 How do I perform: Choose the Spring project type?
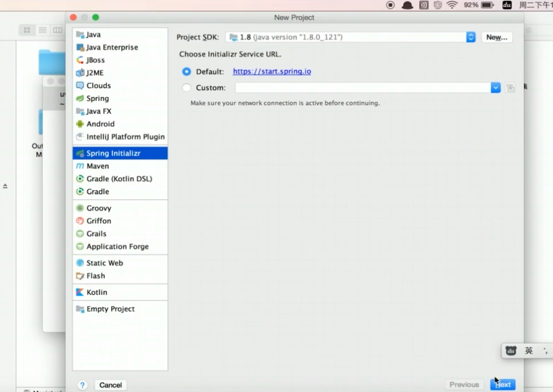pos(120,98)
